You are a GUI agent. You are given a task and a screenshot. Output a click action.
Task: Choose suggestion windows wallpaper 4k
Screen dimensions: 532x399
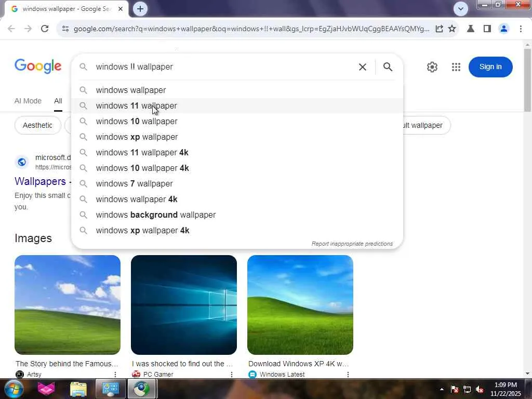pyautogui.click(x=237, y=199)
